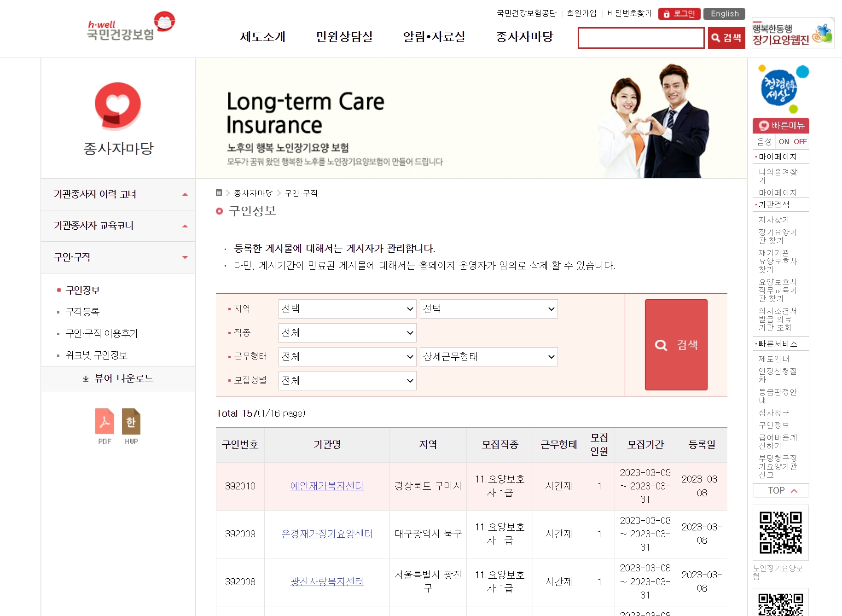
Task: Click 의사소견서 발급 의료기관 조회
Action: point(778,319)
